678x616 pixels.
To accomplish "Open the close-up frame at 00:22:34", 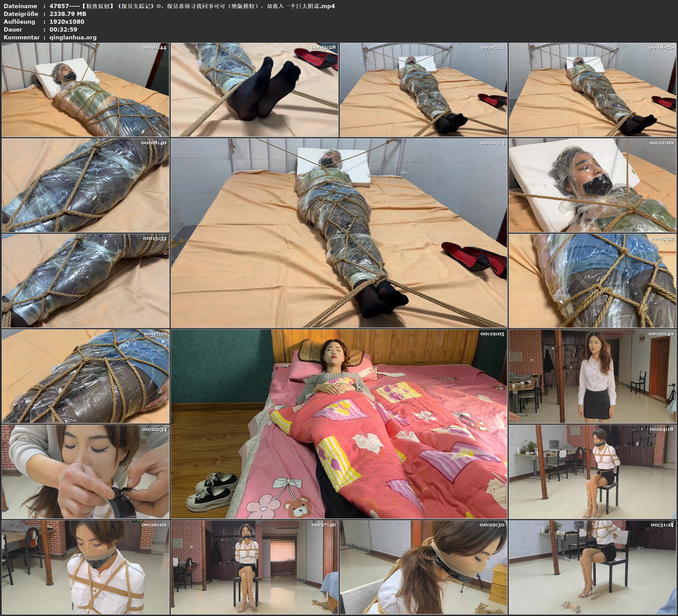I will (x=85, y=472).
